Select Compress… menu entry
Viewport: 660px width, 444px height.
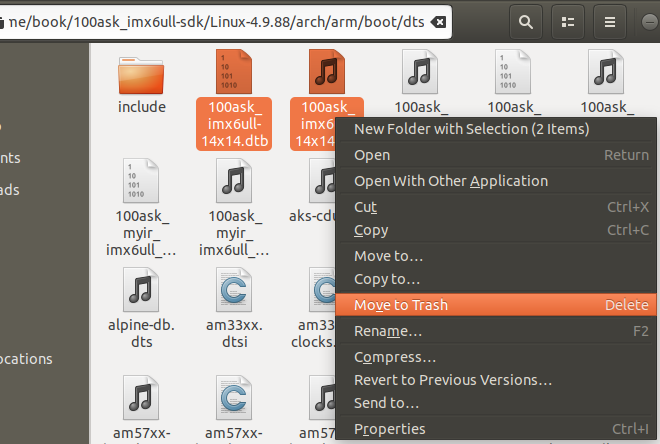pyautogui.click(x=496, y=357)
